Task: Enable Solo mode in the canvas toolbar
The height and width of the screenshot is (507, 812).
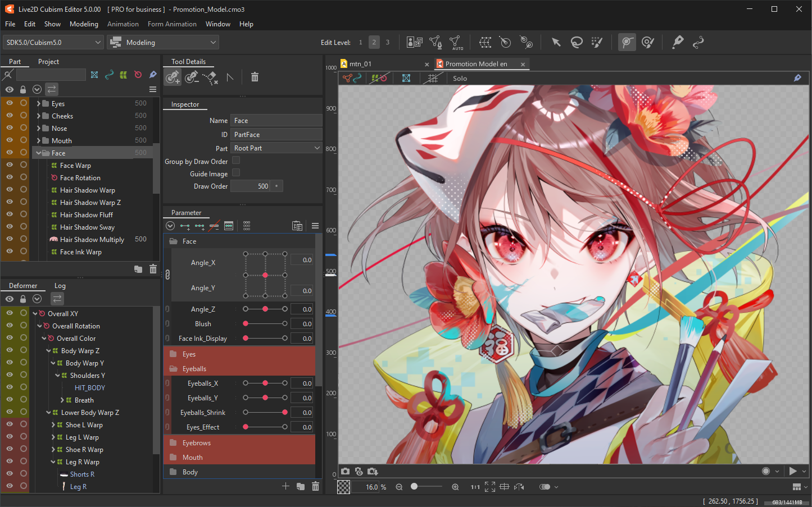Action: [x=460, y=78]
